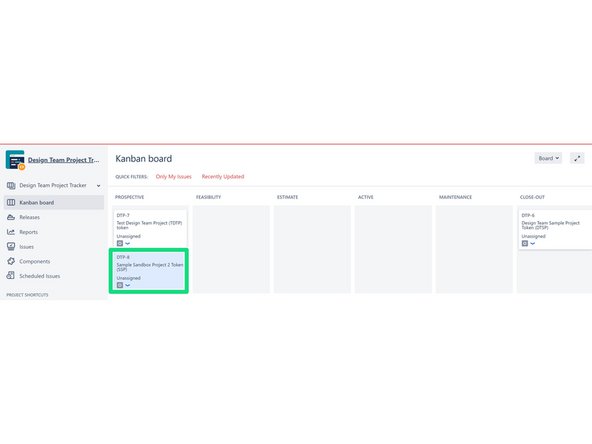This screenshot has height=444, width=592.
Task: Click the Project Shortcuts section label
Action: coord(27,295)
